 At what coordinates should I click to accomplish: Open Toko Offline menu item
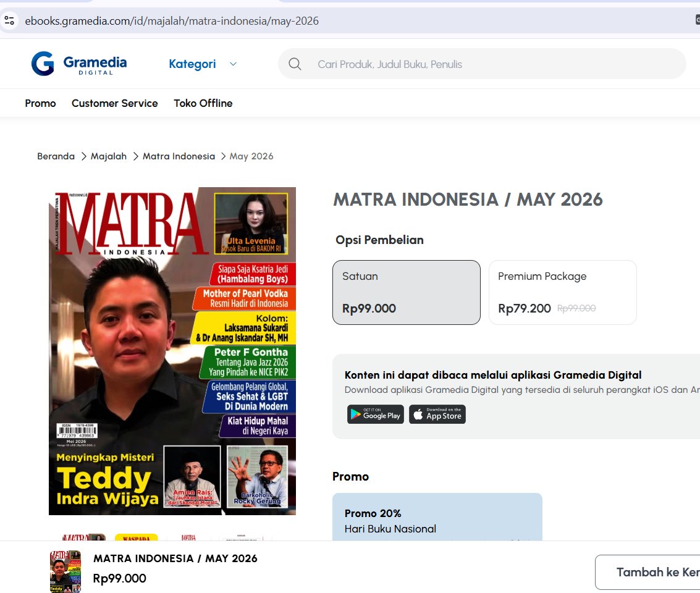[x=203, y=103]
